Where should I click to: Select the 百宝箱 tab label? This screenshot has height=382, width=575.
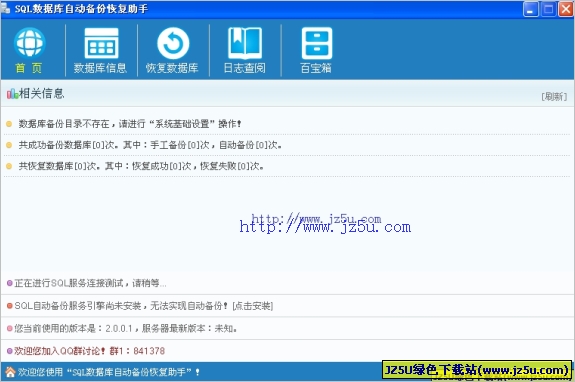[316, 68]
